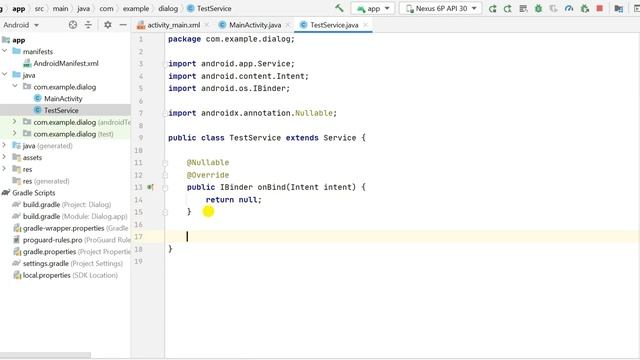Fold the import block at line 3
640x360 pixels.
(x=164, y=64)
